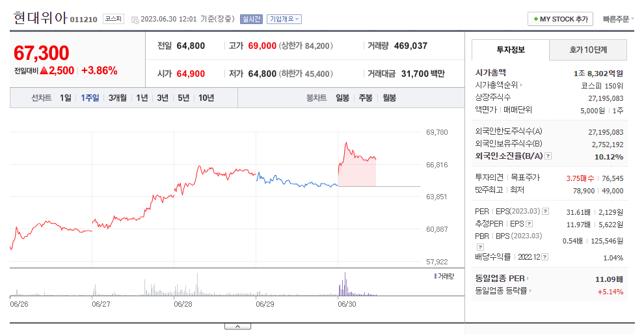644x334 pixels.
Task: Switch to the 호가10단계 tab
Action: pos(588,49)
